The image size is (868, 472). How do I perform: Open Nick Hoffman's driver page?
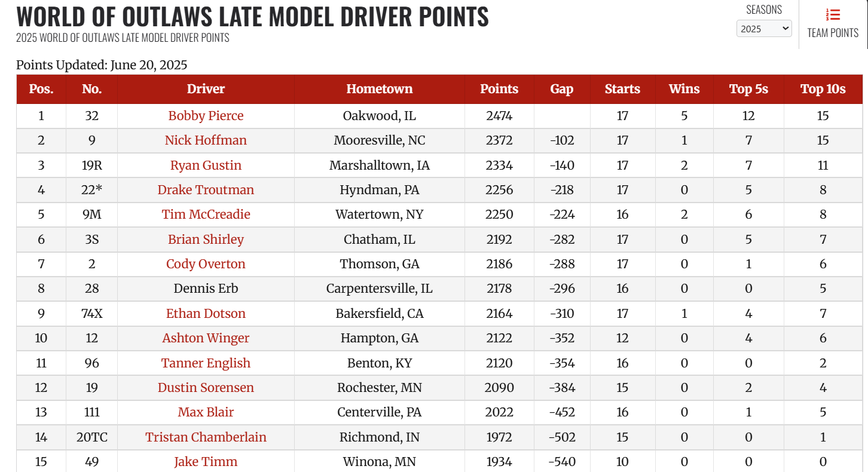[206, 140]
